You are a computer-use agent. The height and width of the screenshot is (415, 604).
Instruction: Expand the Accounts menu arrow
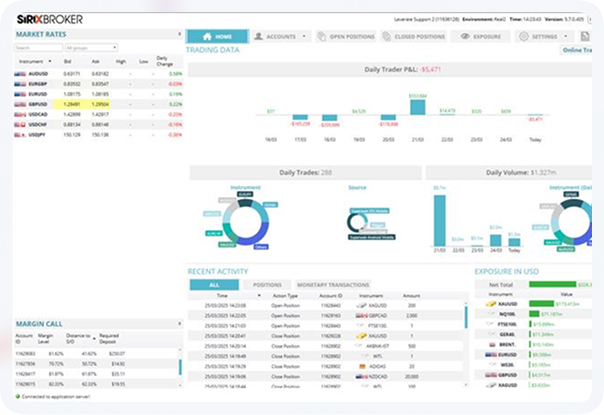(x=304, y=36)
